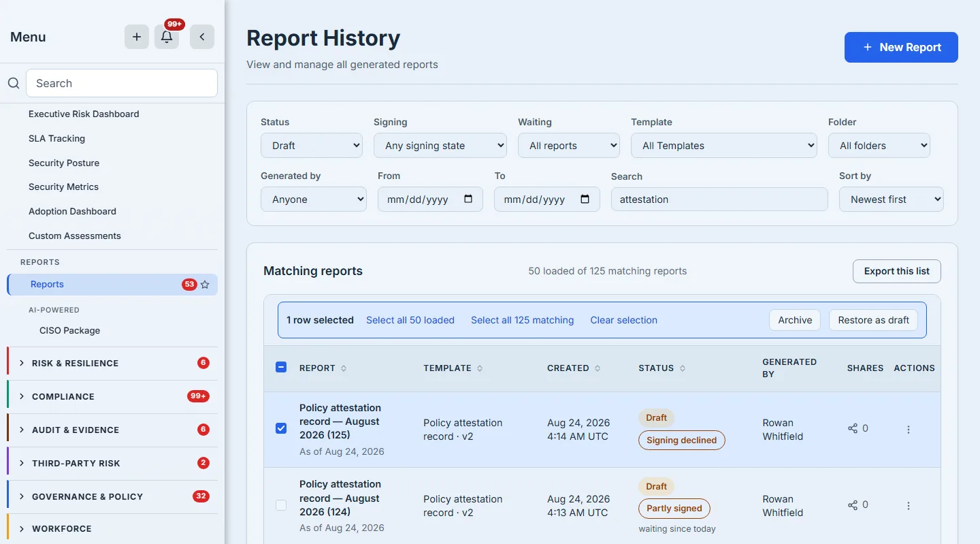Open Executive Risk Dashboard in sidebar
Screen dimensions: 980x544
[84, 114]
